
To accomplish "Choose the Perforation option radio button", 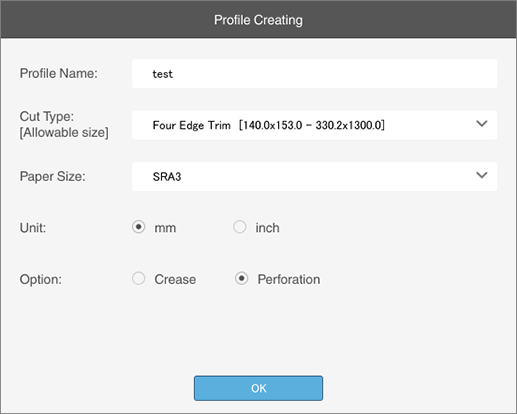I will (x=241, y=278).
